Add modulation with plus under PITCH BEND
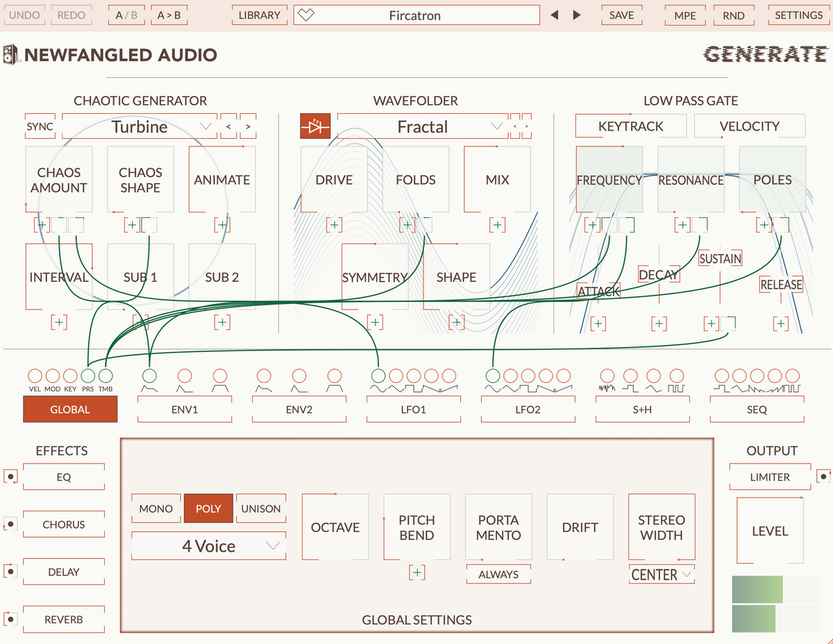This screenshot has height=644, width=833. pos(416,573)
